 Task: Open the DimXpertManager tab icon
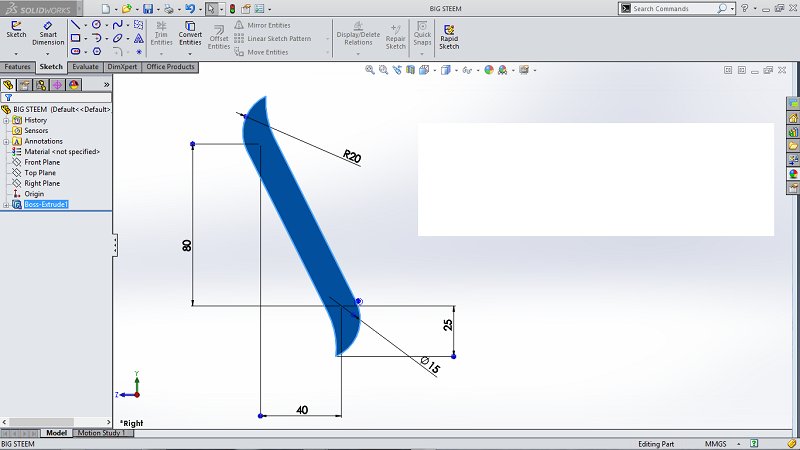[x=57, y=85]
